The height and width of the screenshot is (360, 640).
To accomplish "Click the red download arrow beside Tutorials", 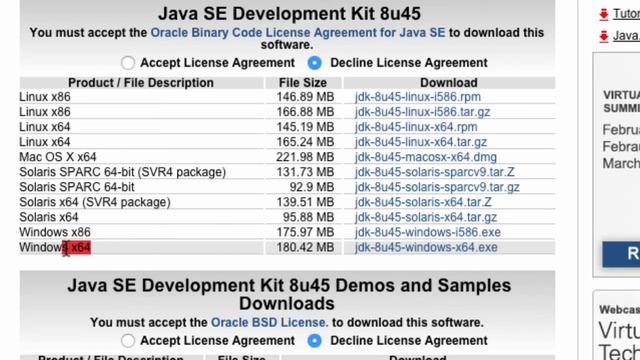I will 604,15.
